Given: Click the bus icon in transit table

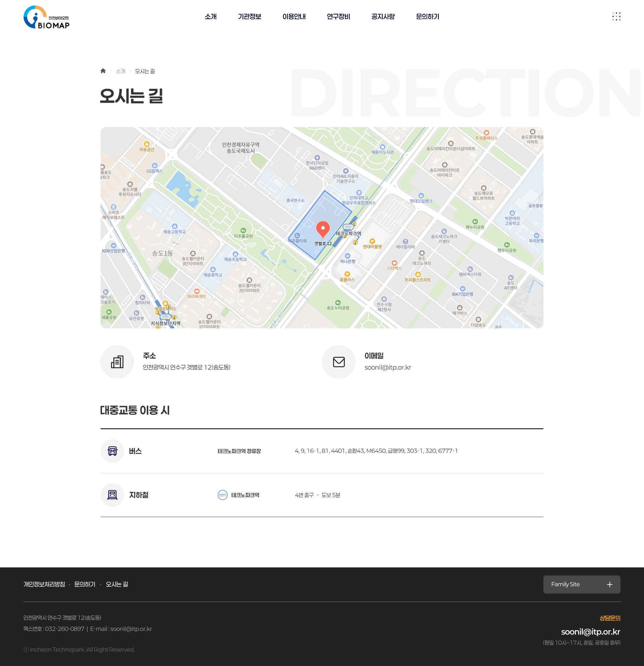Looking at the screenshot, I should [112, 451].
